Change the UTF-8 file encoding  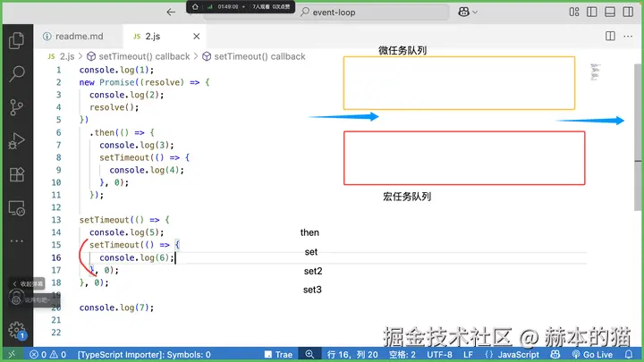pyautogui.click(x=439, y=354)
